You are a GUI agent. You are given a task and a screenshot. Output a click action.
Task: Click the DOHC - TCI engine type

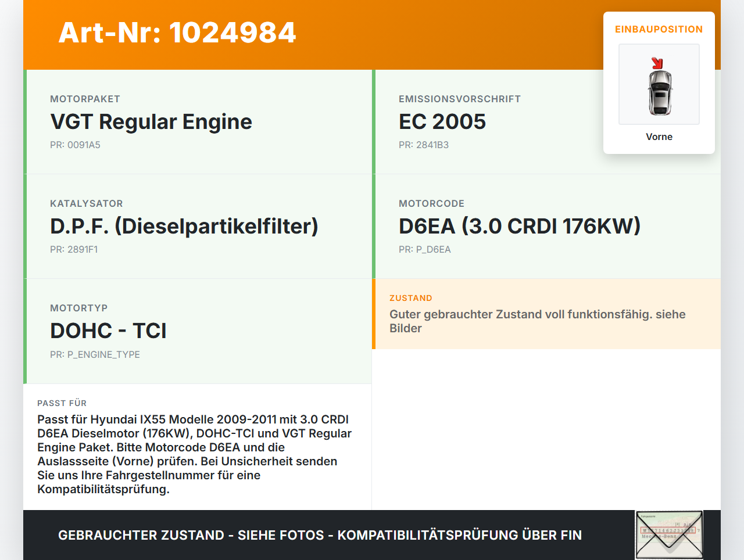point(108,331)
